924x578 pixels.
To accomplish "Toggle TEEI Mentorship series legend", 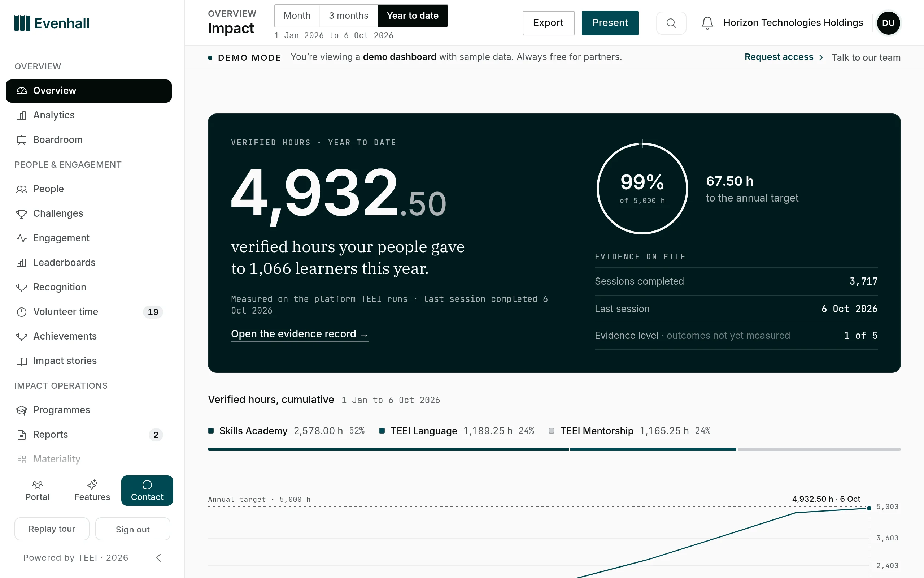I will 629,431.
